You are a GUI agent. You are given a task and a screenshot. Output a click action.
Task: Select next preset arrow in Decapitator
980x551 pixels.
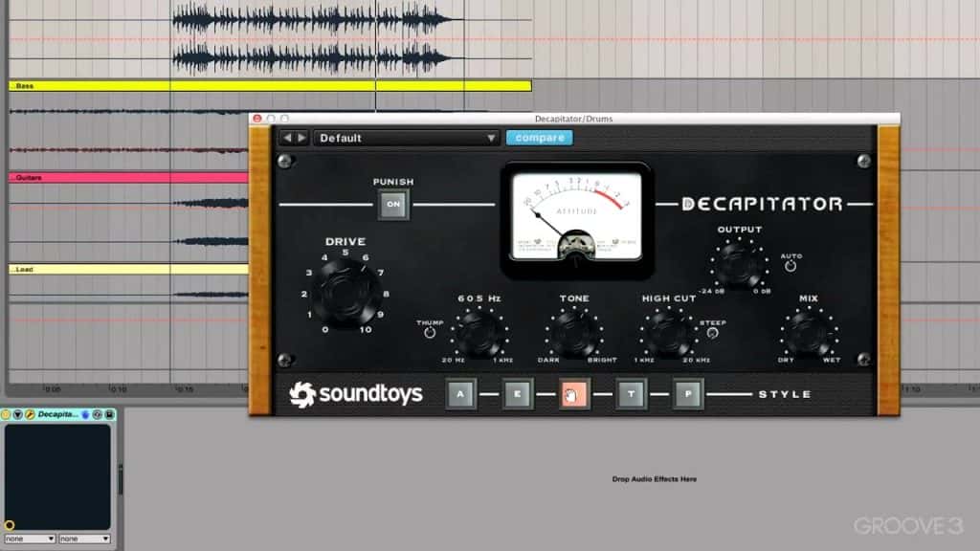301,138
